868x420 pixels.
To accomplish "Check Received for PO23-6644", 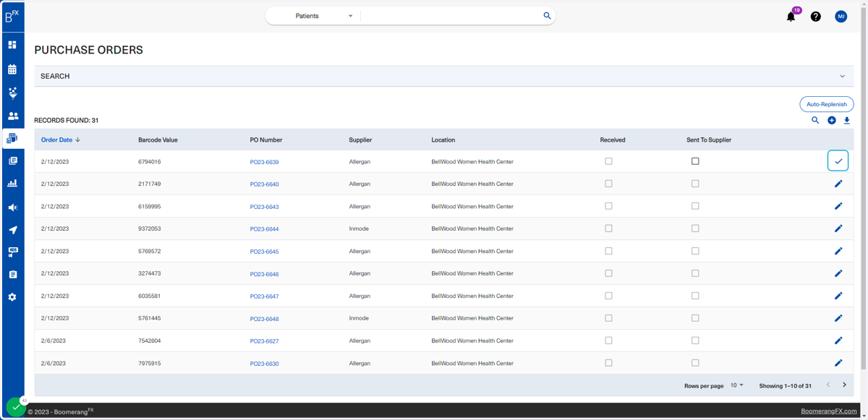I will 608,228.
